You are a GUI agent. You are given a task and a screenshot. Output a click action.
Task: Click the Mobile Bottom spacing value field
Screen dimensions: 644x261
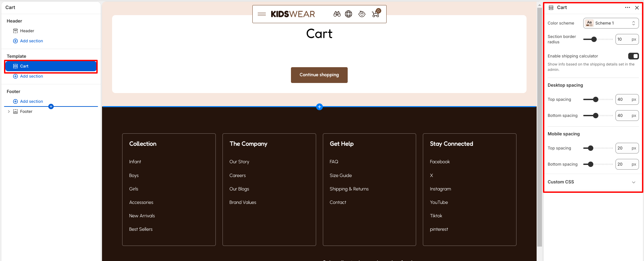click(627, 164)
